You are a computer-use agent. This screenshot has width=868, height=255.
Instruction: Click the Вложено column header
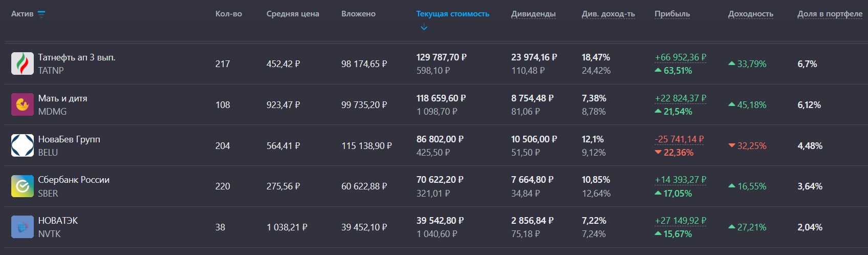pos(358,14)
